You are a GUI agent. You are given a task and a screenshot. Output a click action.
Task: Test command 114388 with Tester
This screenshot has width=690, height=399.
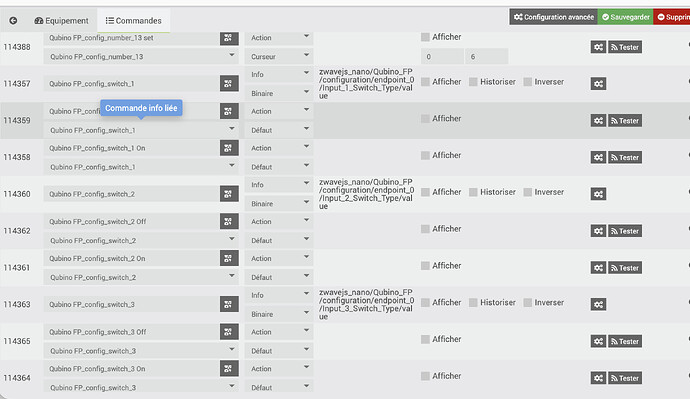[624, 47]
